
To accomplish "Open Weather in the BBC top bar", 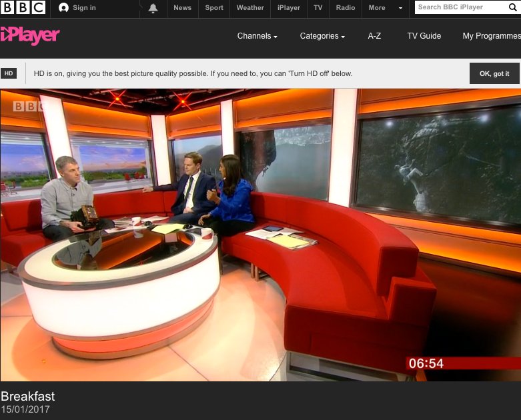I will click(250, 7).
